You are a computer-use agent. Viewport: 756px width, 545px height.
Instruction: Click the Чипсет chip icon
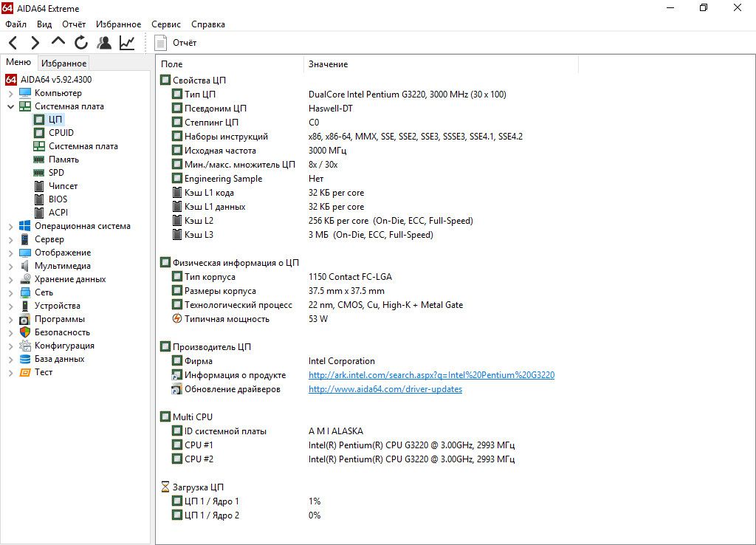click(x=39, y=185)
